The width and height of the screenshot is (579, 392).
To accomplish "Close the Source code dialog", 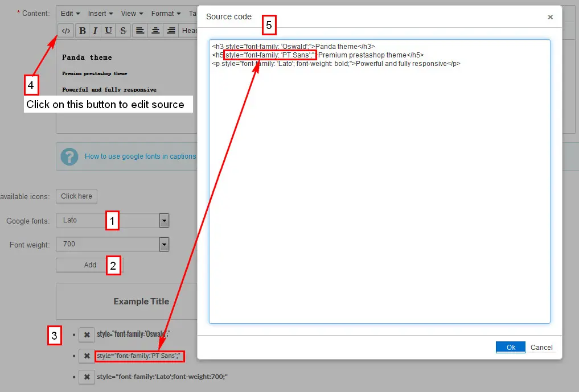I will coord(550,17).
